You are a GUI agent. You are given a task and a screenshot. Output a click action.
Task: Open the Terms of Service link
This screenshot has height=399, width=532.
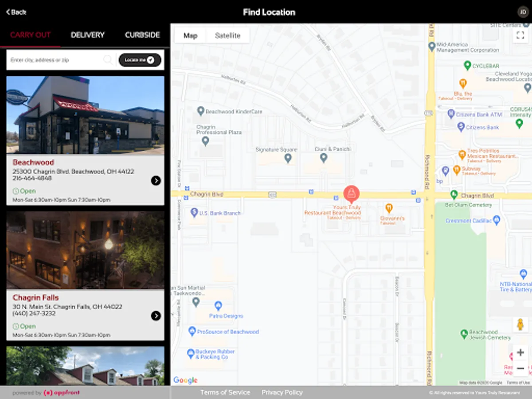(x=225, y=392)
